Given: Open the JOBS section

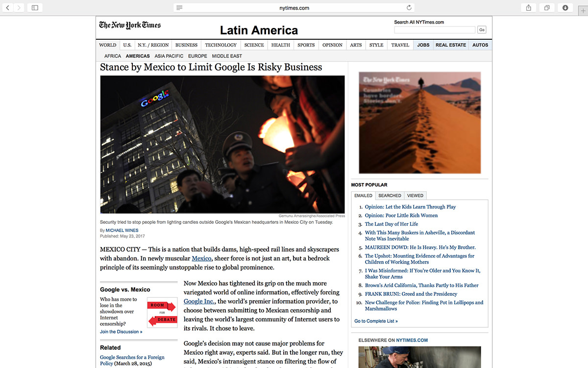Looking at the screenshot, I should click(x=423, y=45).
